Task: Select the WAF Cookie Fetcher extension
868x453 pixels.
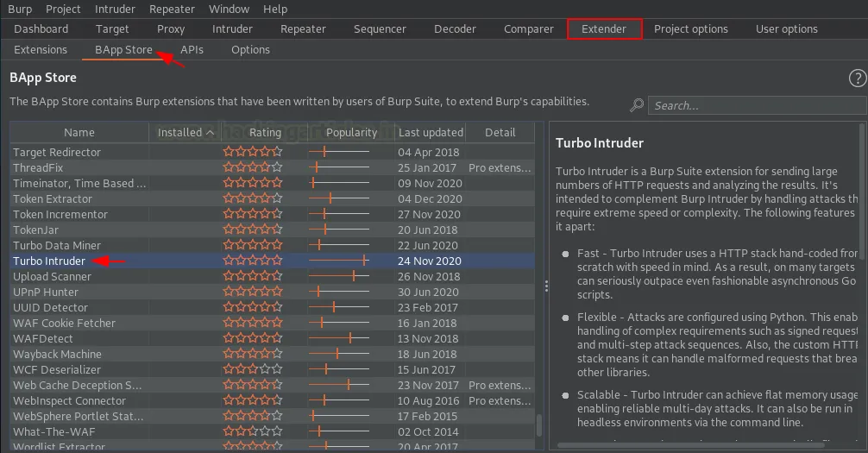Action: tap(64, 323)
